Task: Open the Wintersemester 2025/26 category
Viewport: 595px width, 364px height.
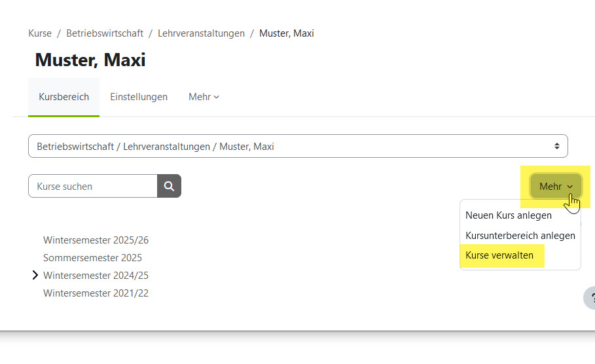Action: pos(96,240)
